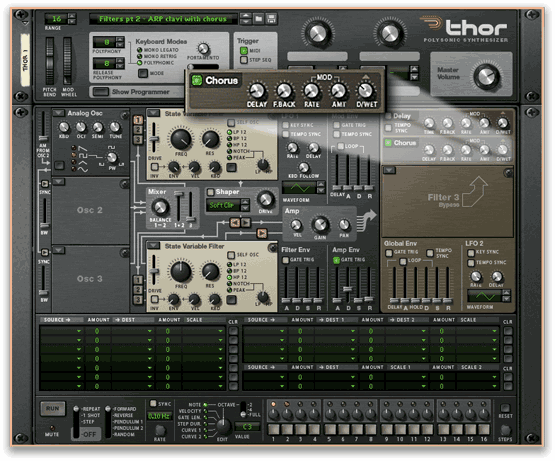
Task: Click the sequencer RUN button
Action: [x=52, y=409]
